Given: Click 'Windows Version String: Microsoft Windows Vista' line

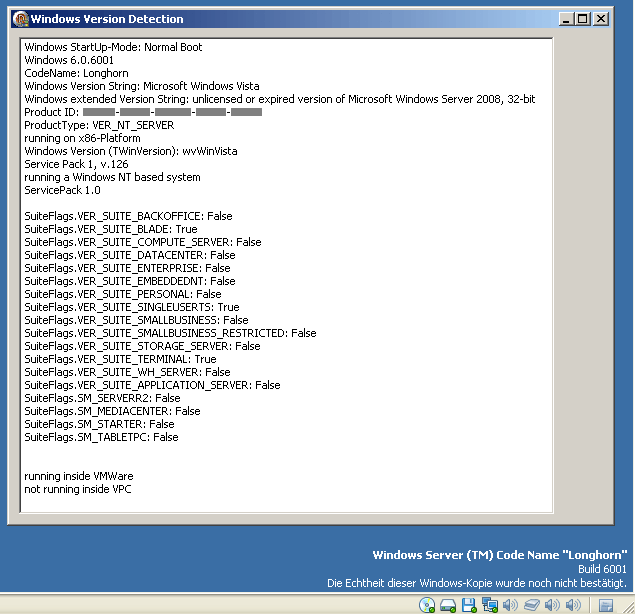Looking at the screenshot, I should (x=142, y=86).
